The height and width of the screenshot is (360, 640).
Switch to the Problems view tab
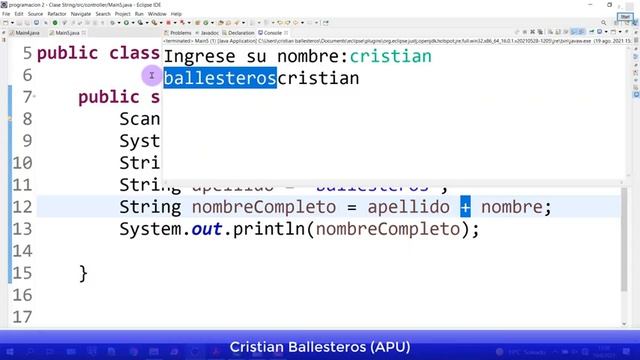pos(178,33)
